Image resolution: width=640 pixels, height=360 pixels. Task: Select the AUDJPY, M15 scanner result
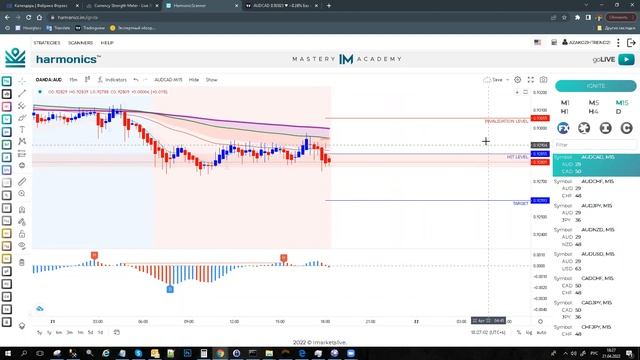point(596,213)
